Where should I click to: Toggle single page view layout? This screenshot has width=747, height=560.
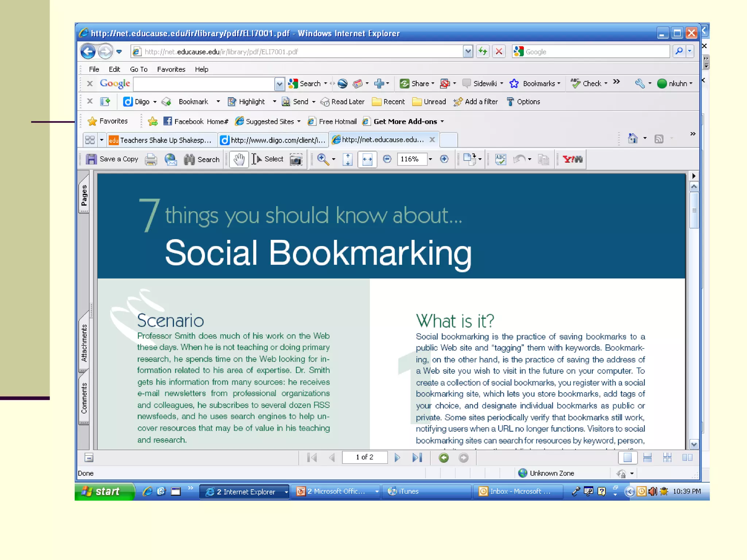pyautogui.click(x=627, y=457)
